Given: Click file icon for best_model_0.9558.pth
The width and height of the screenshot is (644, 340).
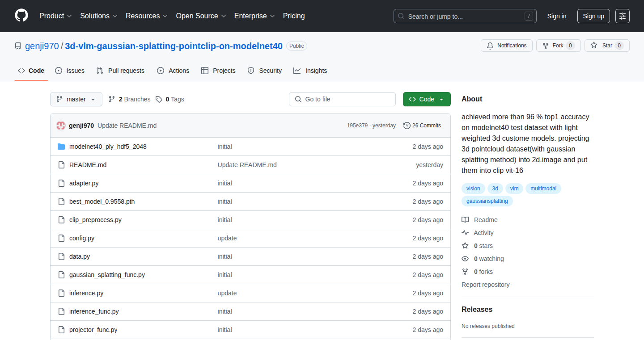Looking at the screenshot, I should click(61, 201).
